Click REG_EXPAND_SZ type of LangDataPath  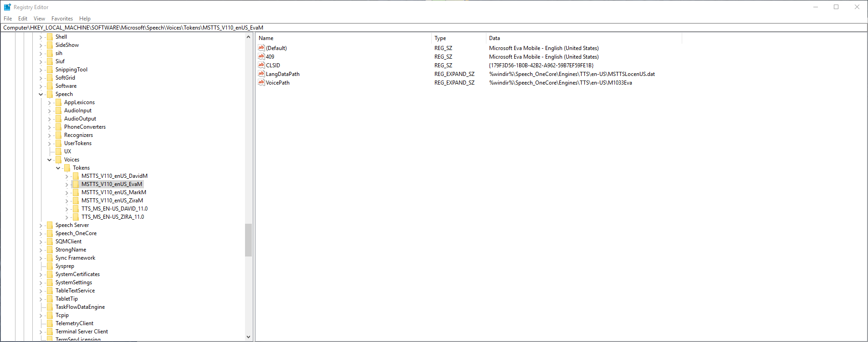point(454,74)
